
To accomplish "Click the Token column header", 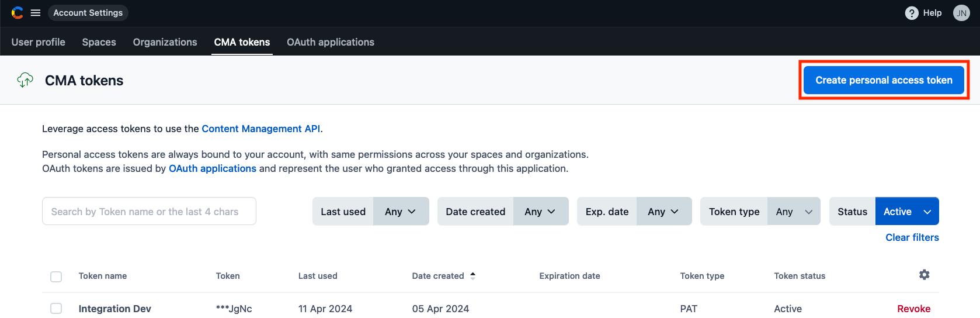I will [x=228, y=276].
